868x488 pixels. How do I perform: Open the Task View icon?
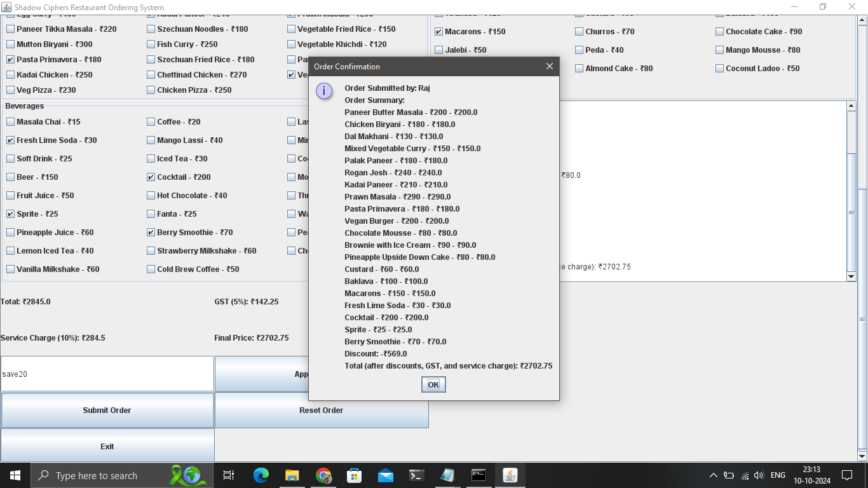(229, 475)
